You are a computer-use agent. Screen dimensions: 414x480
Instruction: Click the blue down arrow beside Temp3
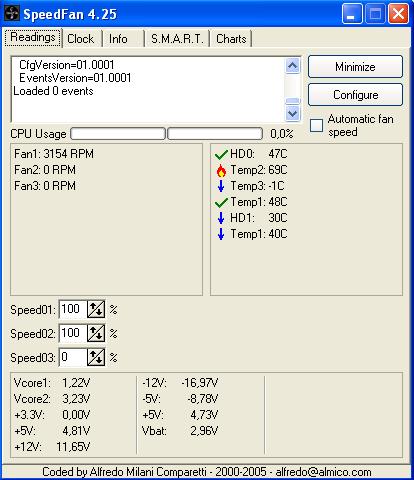(x=221, y=186)
